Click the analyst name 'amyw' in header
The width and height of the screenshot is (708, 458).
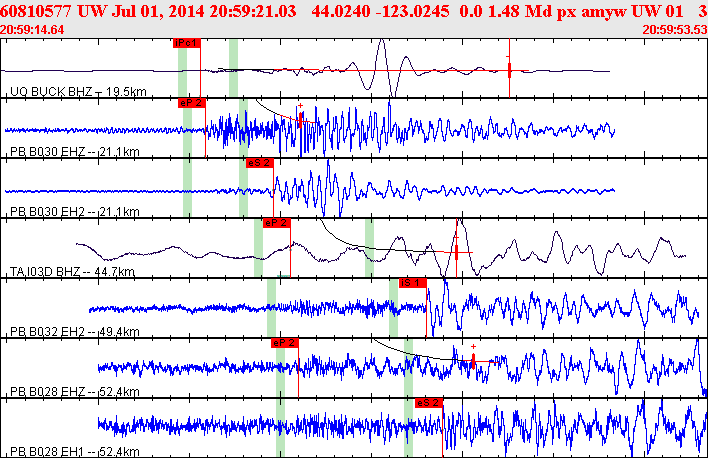pos(604,11)
